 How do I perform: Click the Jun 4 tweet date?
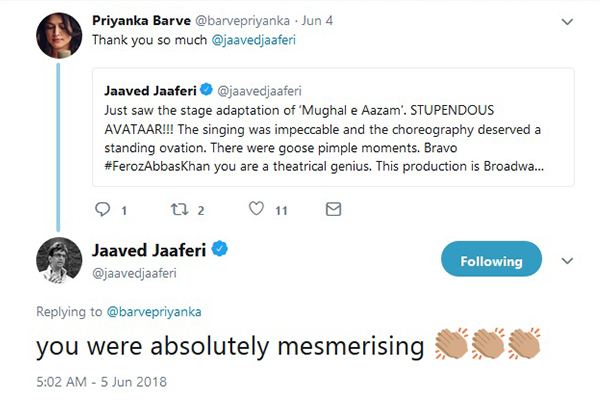pyautogui.click(x=317, y=21)
